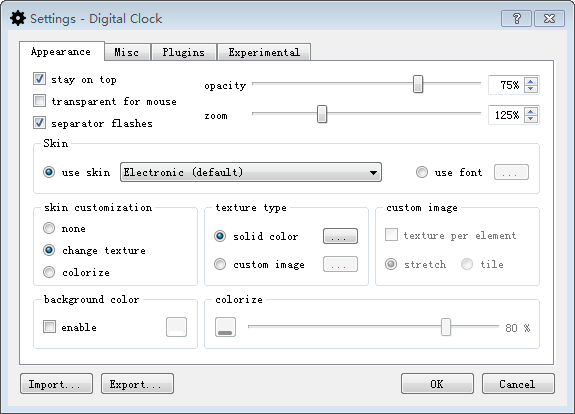The width and height of the screenshot is (575, 414).
Task: Open solid color picker button
Action: tap(340, 236)
